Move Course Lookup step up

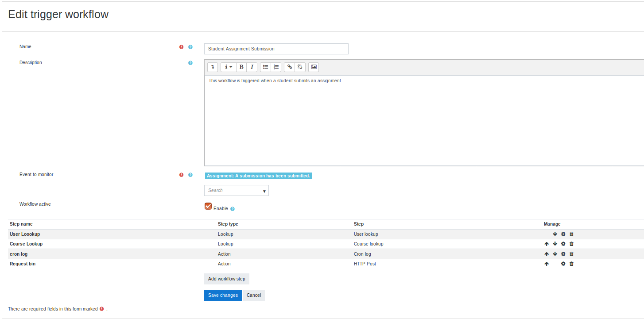click(547, 244)
